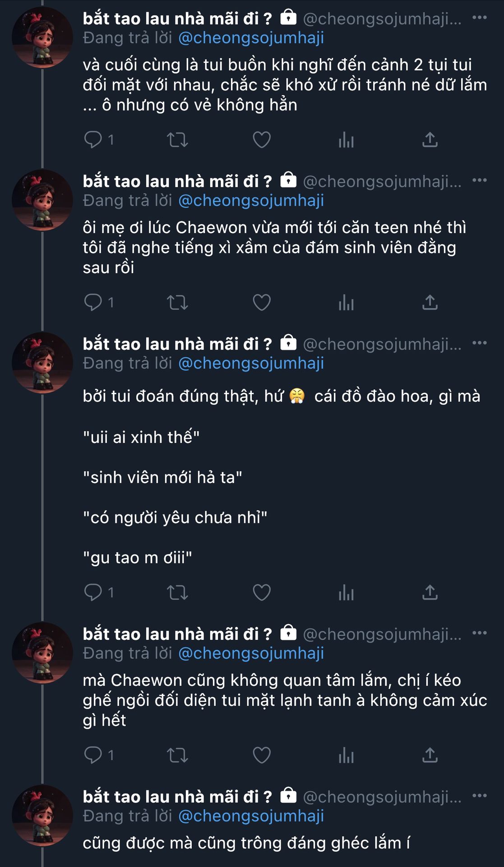504x867 pixels.
Task: Retweet the "ôi mẹ ơi lúc Chaewon" tweet
Action: click(x=177, y=303)
